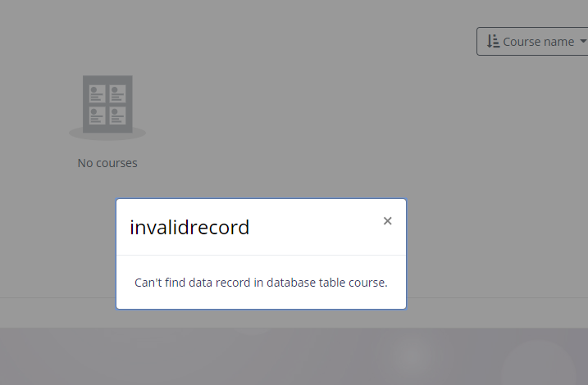Click the "Course name" label text in sort button
The height and width of the screenshot is (385, 588).
[539, 42]
